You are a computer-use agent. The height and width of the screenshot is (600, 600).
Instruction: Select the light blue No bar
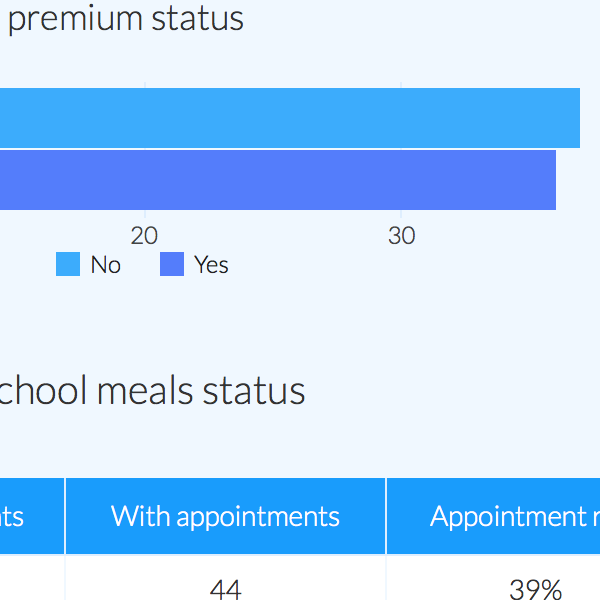pyautogui.click(x=290, y=118)
